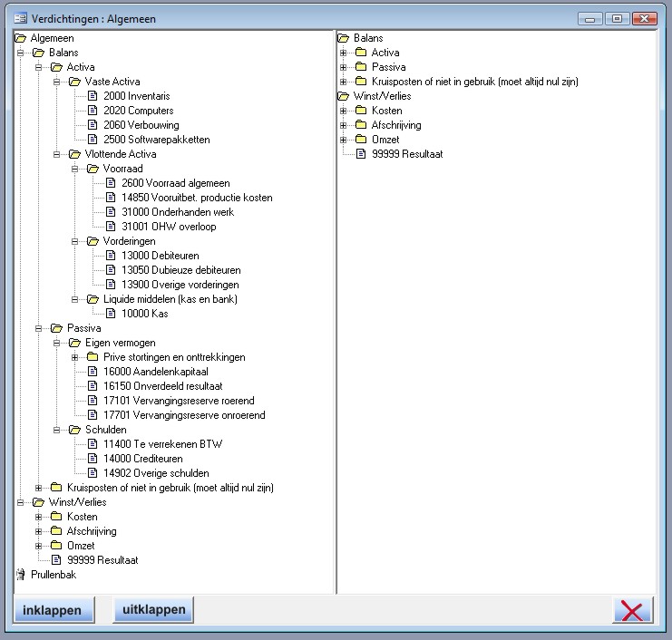
Task: Collapse the Passiva node in left tree
Action: pyautogui.click(x=38, y=328)
